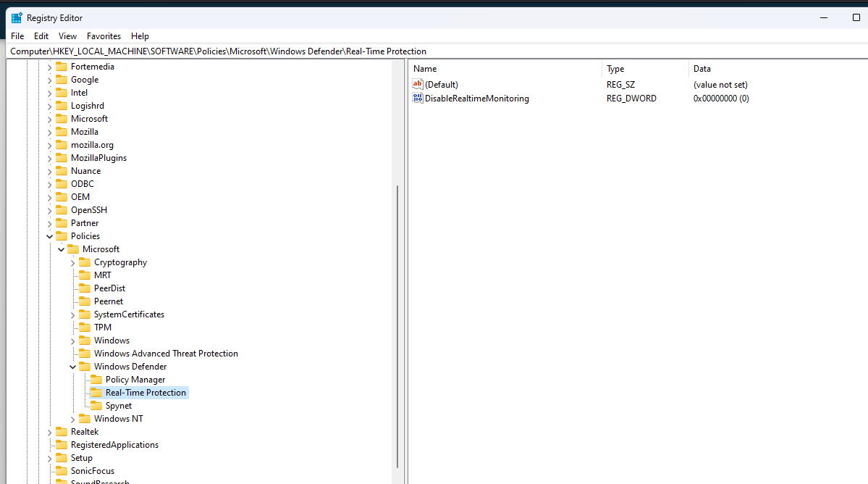The height and width of the screenshot is (484, 868).
Task: Click the Intel folder icon
Action: (x=62, y=93)
